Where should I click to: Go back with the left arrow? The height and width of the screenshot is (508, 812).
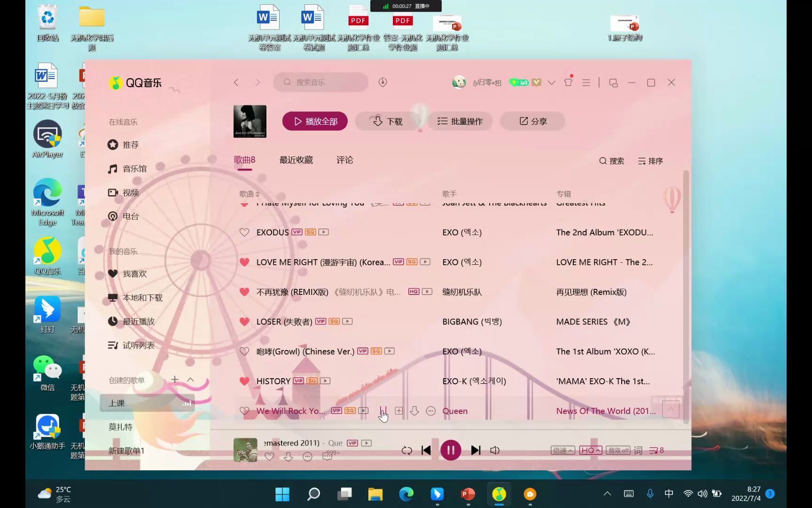[x=236, y=82]
